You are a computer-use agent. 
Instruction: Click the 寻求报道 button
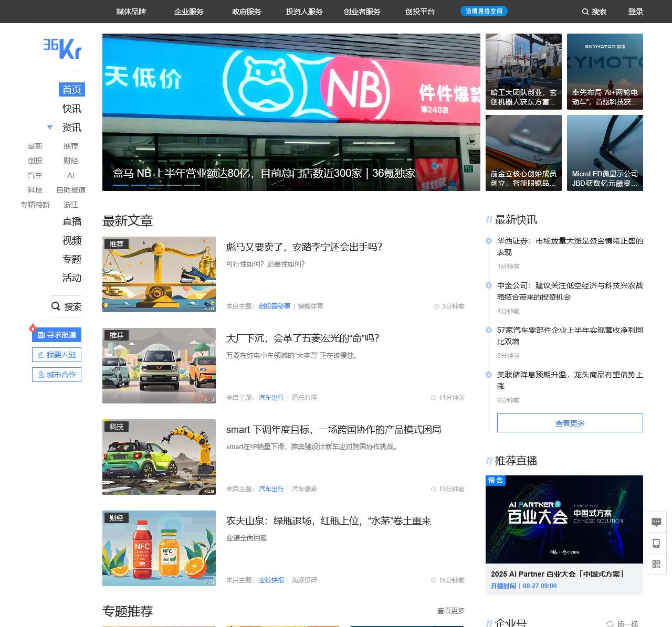coord(57,335)
